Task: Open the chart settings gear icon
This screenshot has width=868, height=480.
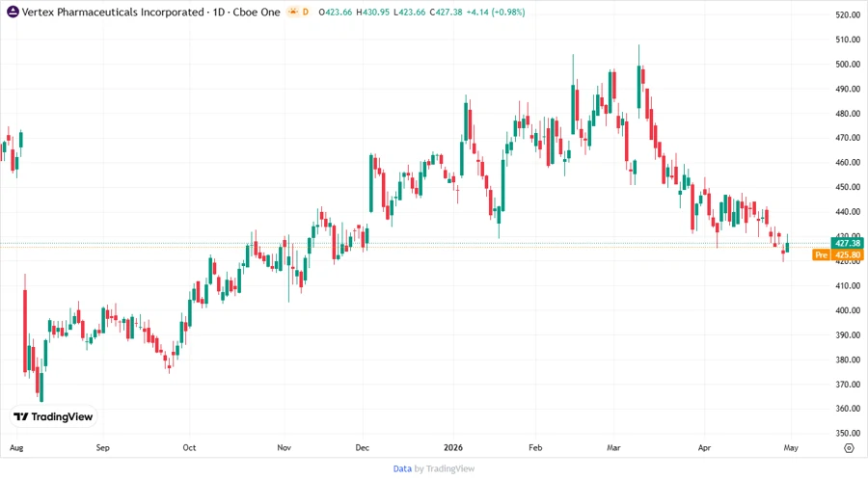Action: 849,448
